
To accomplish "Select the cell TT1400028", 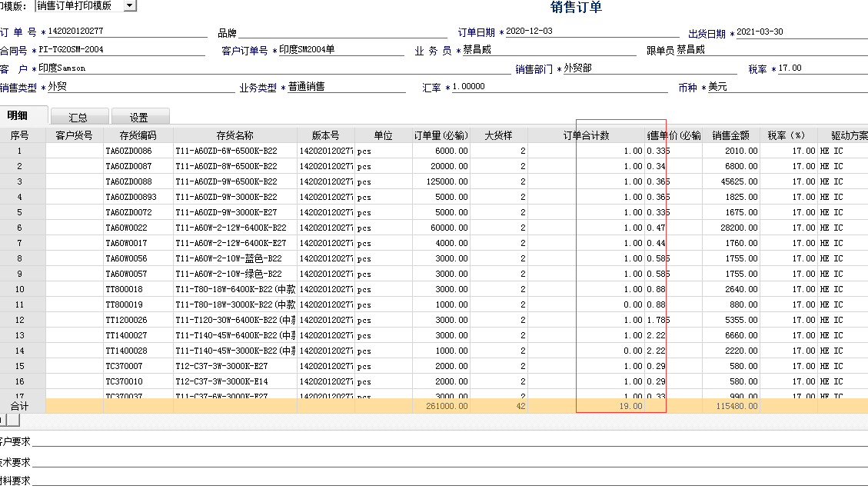I will tap(138, 351).
